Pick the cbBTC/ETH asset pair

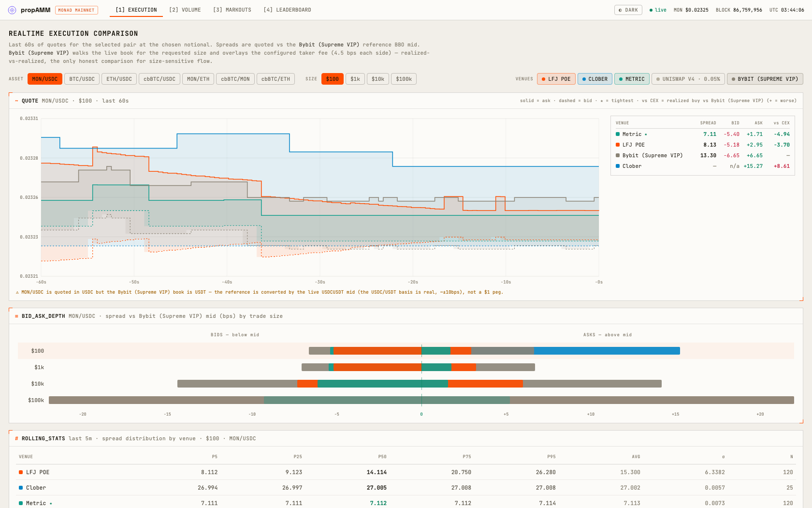[x=276, y=79]
